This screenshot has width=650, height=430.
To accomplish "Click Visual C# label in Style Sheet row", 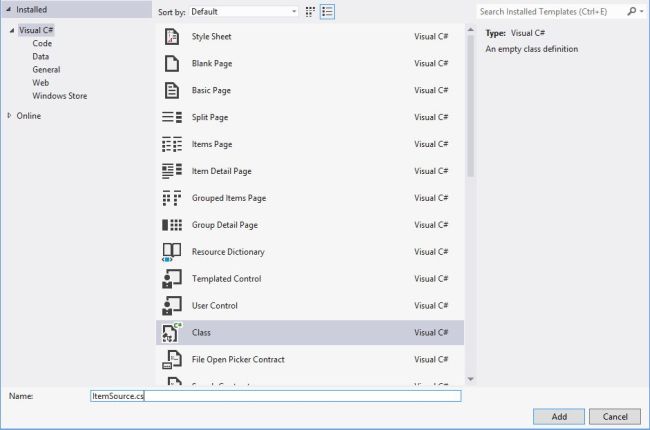I will coord(431,36).
